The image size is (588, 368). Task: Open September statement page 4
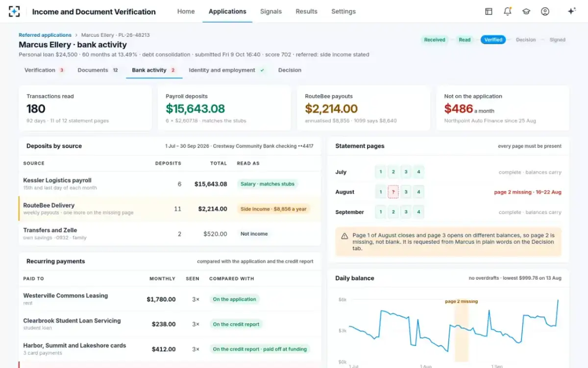[418, 212]
